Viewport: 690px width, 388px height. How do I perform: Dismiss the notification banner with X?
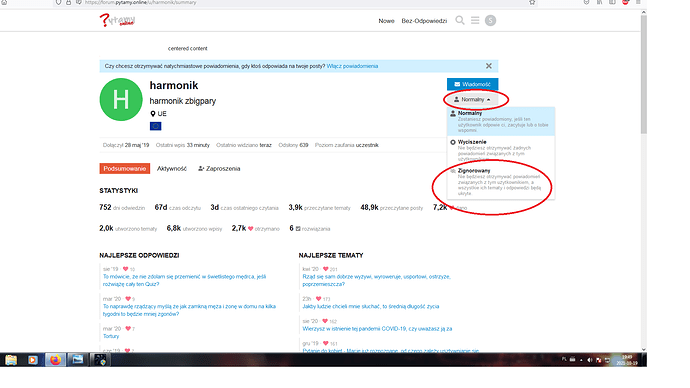[488, 66]
